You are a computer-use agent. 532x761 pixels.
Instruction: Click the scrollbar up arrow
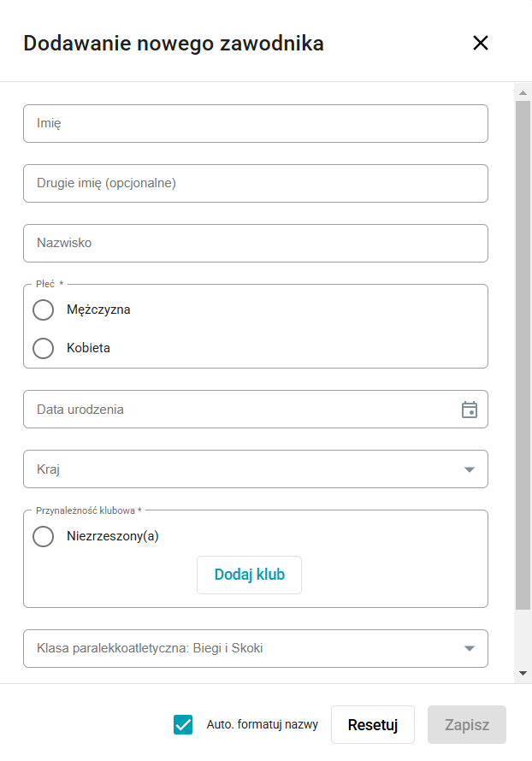coord(523,91)
